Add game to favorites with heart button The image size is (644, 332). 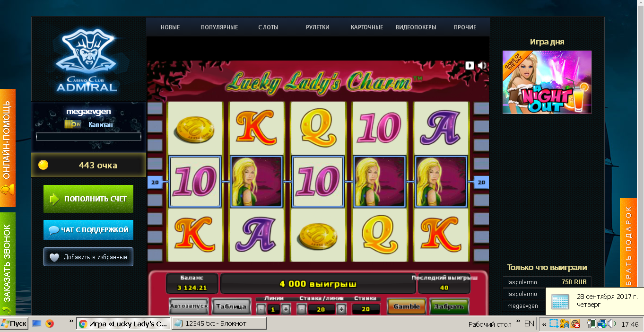(88, 257)
